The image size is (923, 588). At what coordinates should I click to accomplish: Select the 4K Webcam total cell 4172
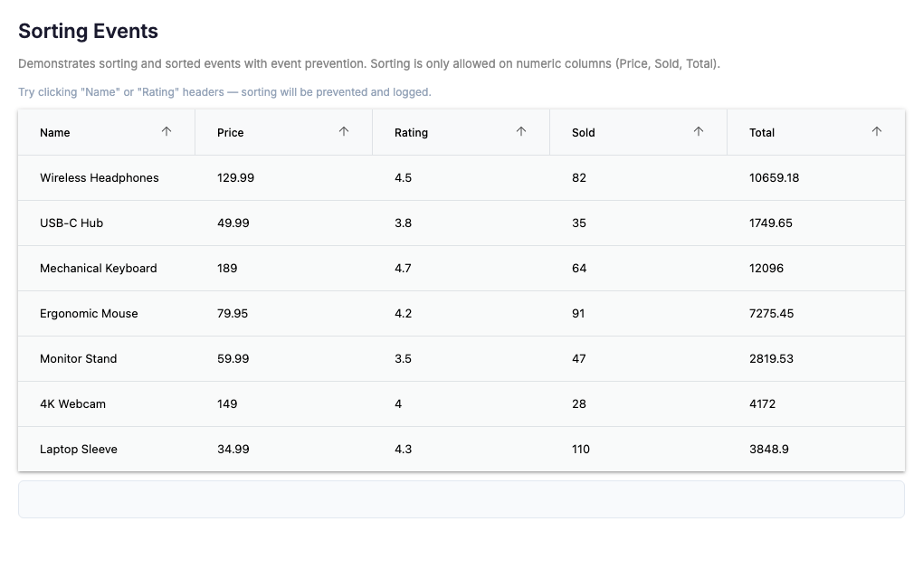pyautogui.click(x=762, y=404)
